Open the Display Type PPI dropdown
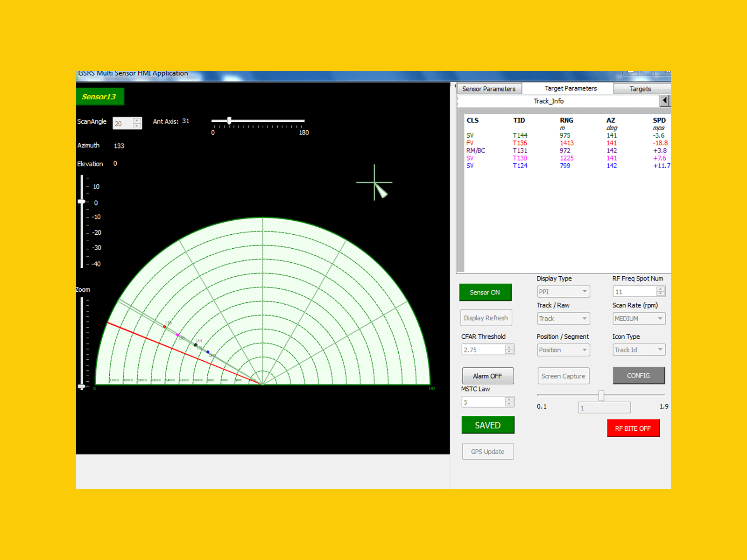 (564, 292)
